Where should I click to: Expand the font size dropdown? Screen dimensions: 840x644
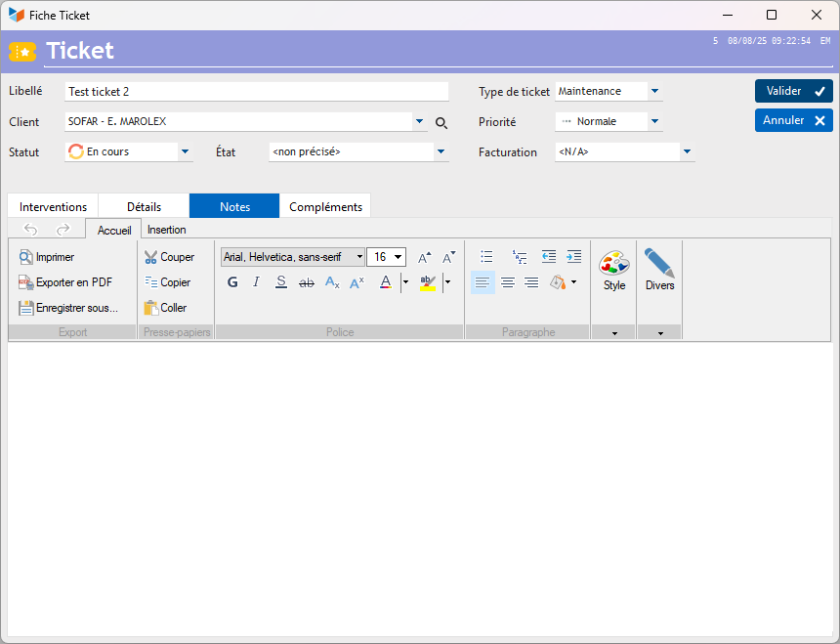point(399,257)
